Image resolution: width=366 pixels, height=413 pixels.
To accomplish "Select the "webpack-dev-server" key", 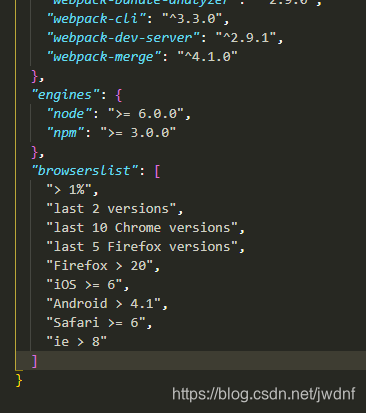I will click(123, 38).
